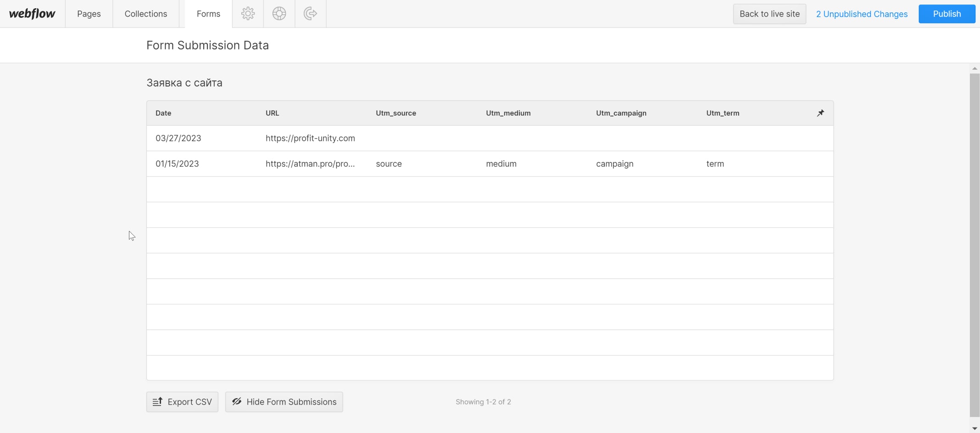
Task: Click Hide Form Submissions button
Action: click(284, 402)
